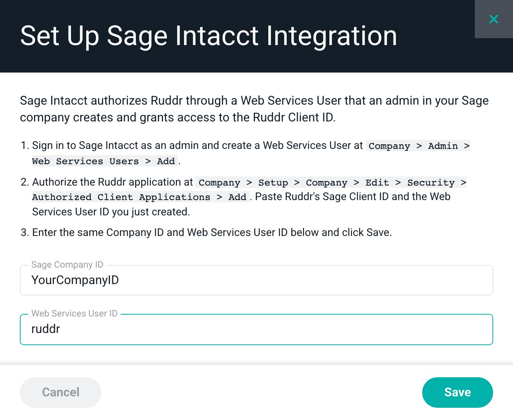513x420 pixels.
Task: Click the Set Up Sage Intacct Integration title
Action: click(x=208, y=36)
